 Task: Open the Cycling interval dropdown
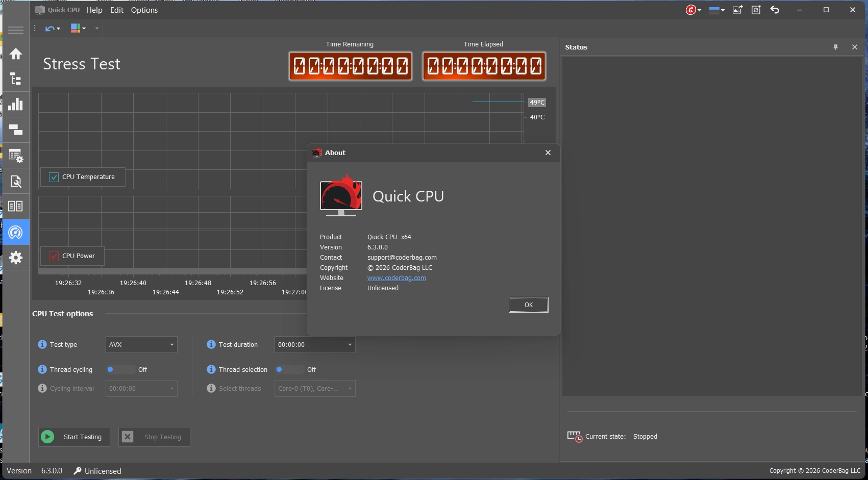tap(141, 389)
